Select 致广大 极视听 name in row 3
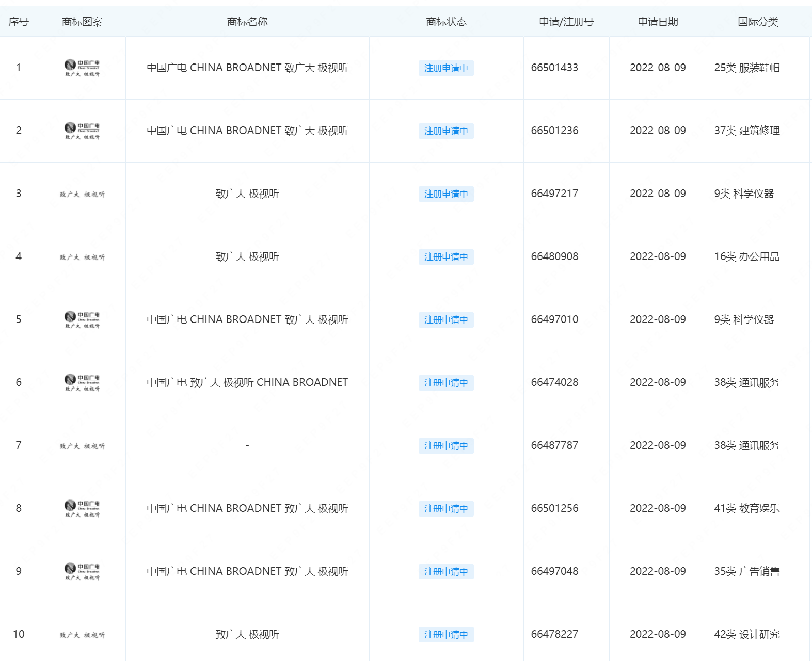 [247, 194]
